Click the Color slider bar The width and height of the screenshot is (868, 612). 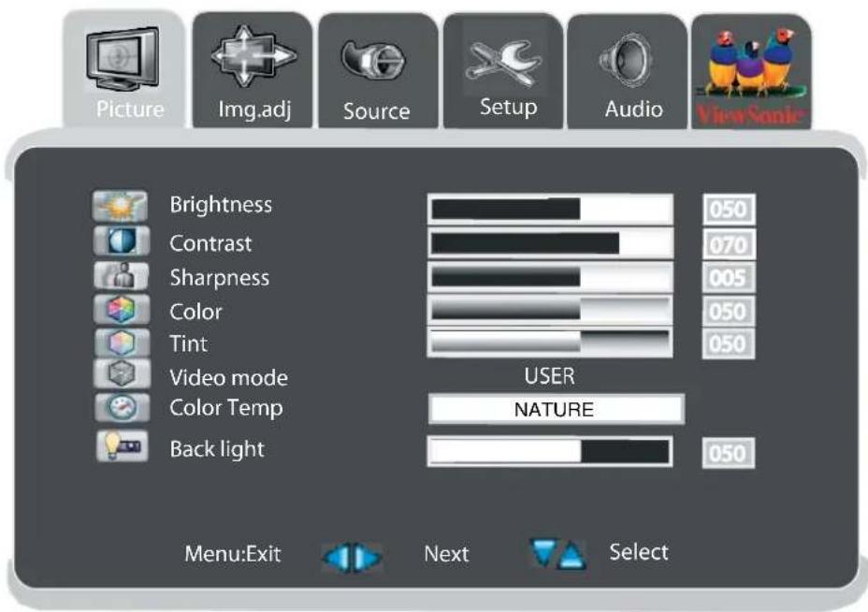click(550, 311)
